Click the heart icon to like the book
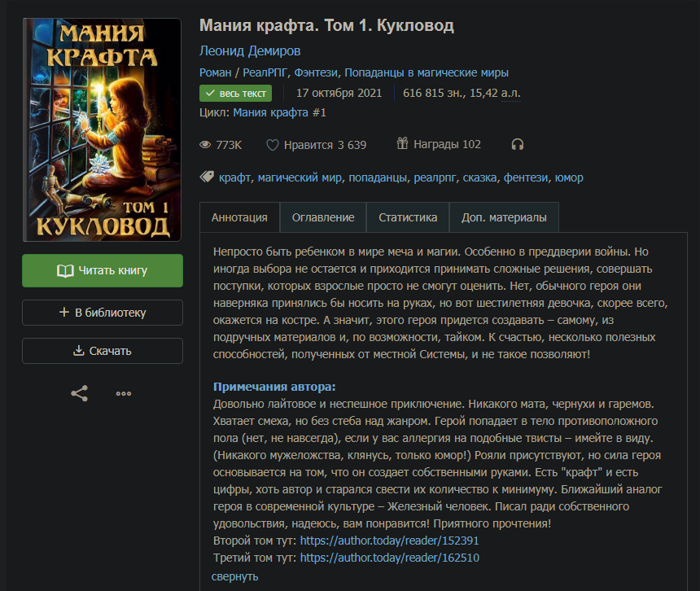The image size is (700, 591). pyautogui.click(x=273, y=145)
